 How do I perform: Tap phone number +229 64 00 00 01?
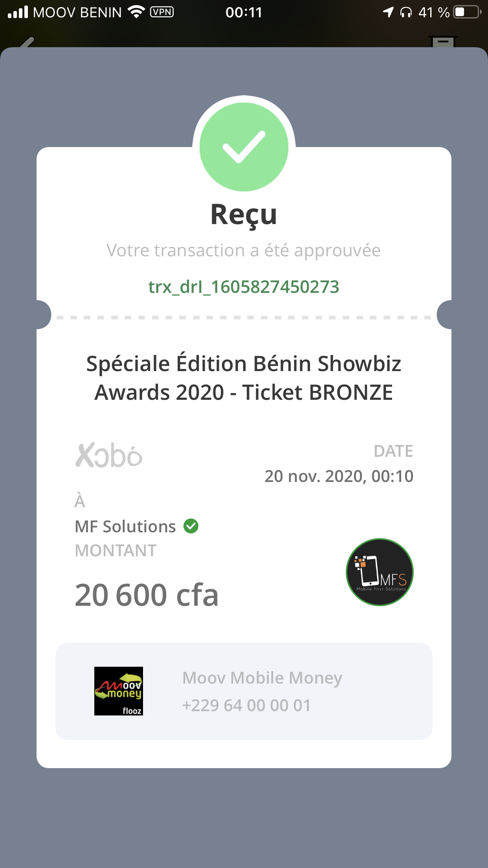tap(246, 705)
